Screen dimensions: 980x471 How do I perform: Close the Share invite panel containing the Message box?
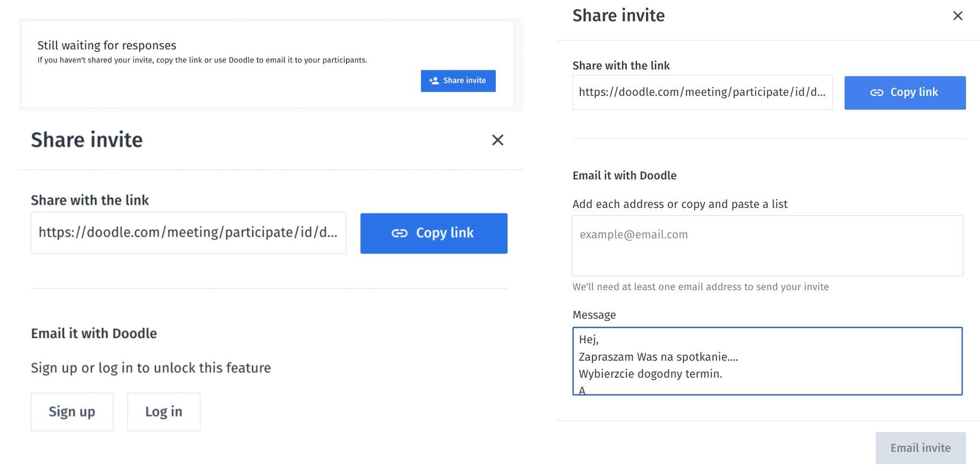coord(957,16)
